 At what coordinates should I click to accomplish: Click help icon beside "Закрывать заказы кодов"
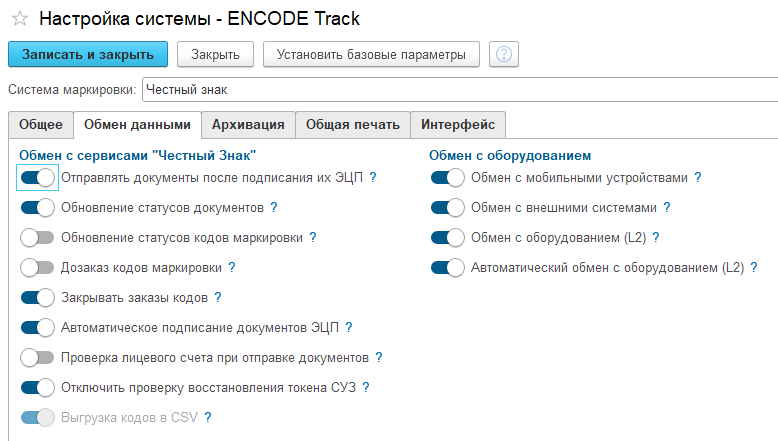218,297
